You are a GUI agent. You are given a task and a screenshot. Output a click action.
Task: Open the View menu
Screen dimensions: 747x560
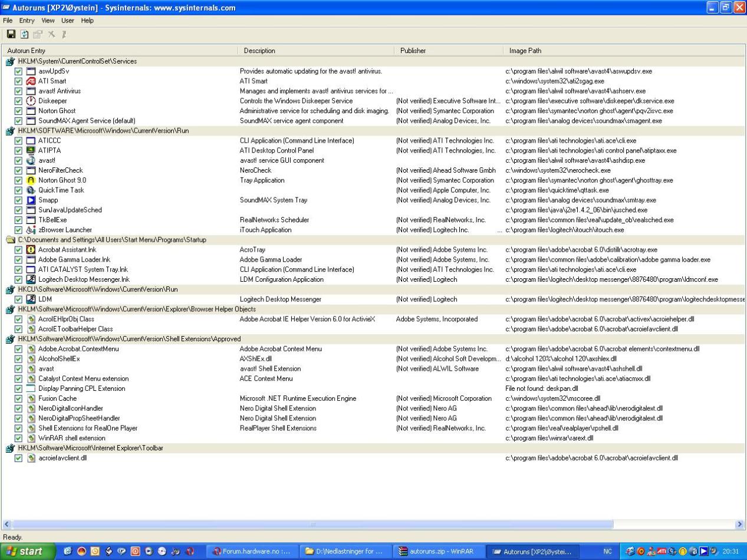[x=48, y=20]
